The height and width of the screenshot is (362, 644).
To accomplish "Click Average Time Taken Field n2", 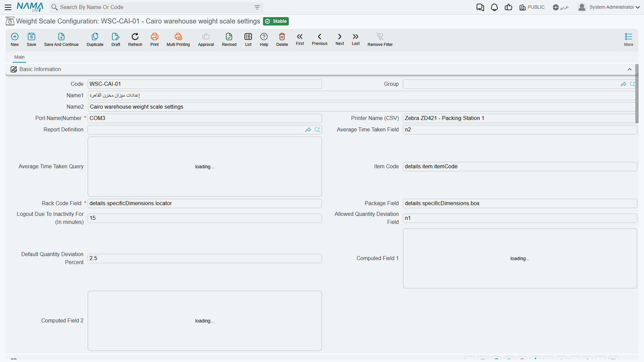I will [520, 130].
